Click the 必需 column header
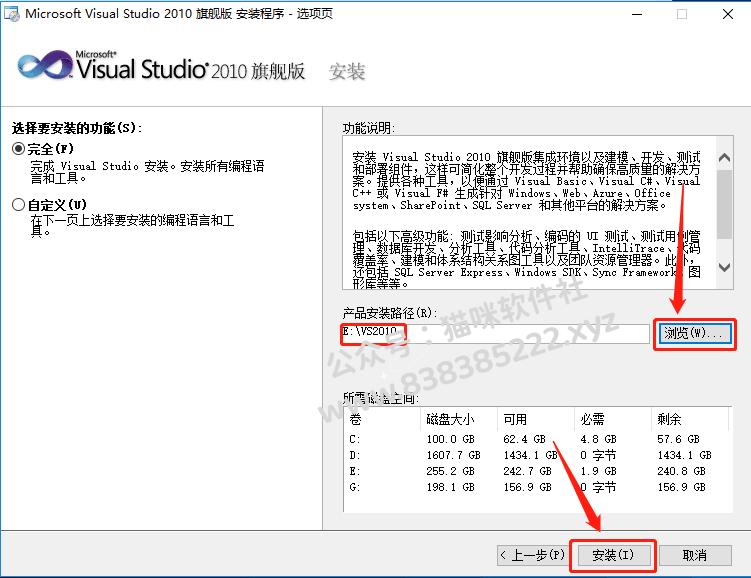The height and width of the screenshot is (578, 751). coord(613,419)
